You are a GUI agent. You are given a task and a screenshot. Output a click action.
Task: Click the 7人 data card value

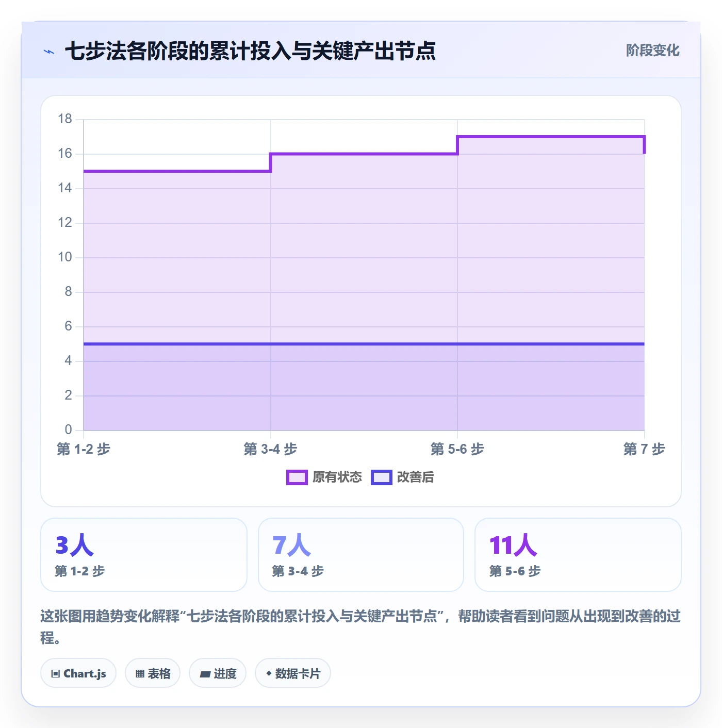tap(291, 545)
